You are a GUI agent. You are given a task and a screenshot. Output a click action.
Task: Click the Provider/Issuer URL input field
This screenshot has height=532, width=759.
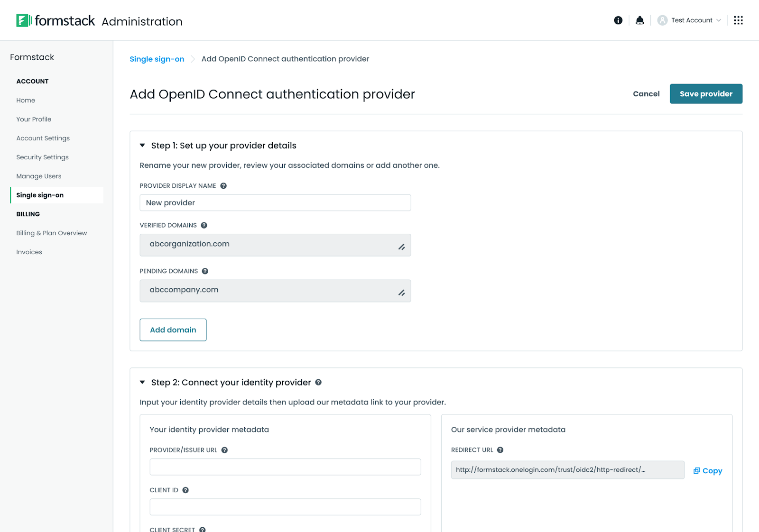point(285,467)
